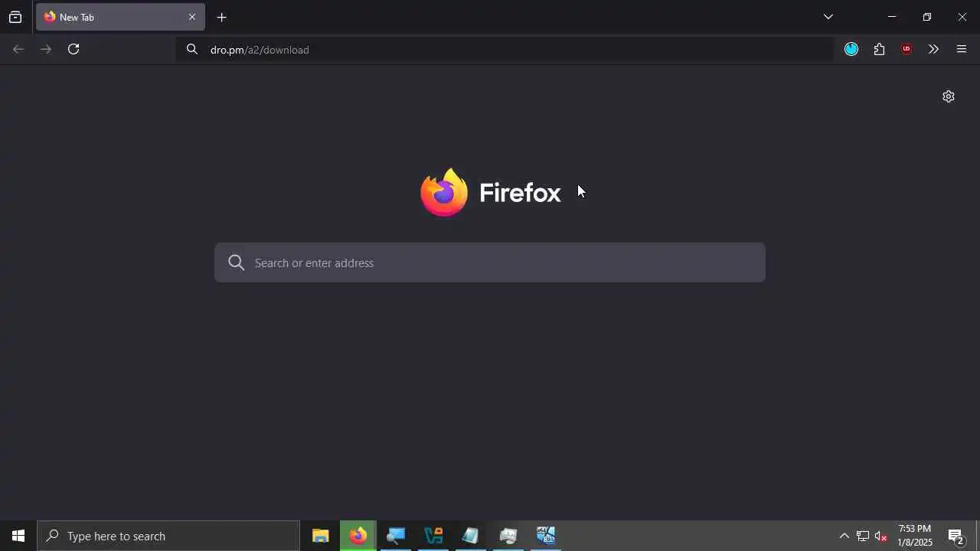This screenshot has width=980, height=551.
Task: Click the Type here to search box
Action: [x=168, y=536]
